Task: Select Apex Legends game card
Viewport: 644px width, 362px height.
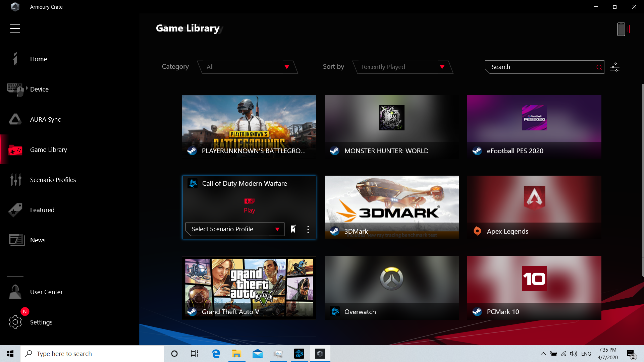Action: 534,207
